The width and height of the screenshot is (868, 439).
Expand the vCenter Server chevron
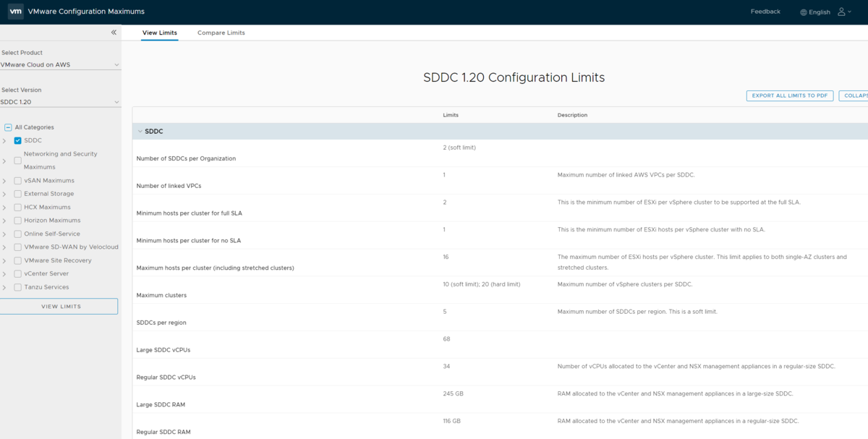pos(4,274)
